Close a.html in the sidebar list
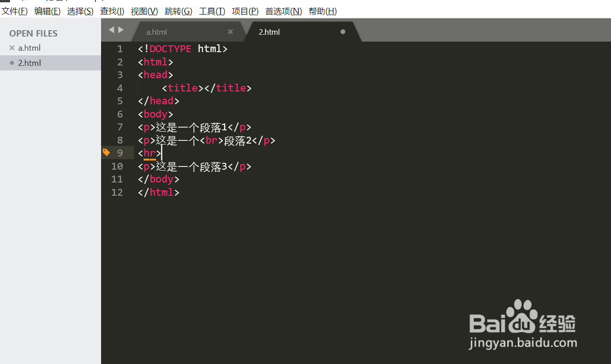The image size is (611, 364). tap(12, 48)
